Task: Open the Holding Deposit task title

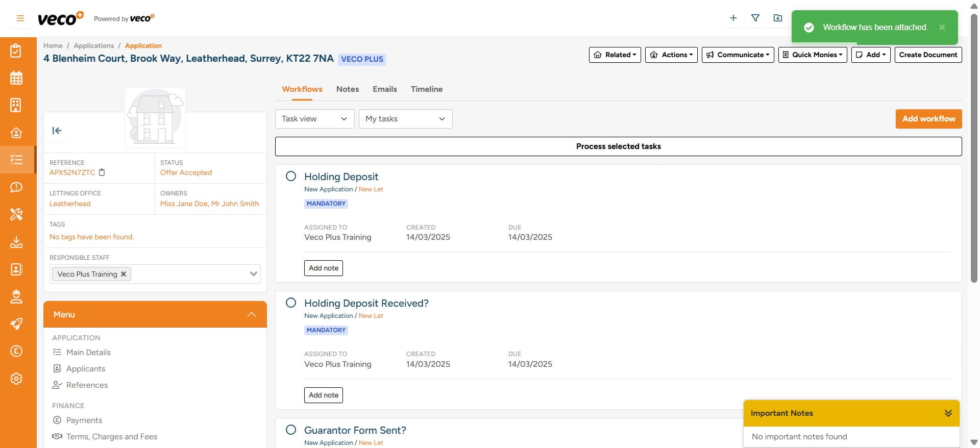Action: click(x=341, y=177)
